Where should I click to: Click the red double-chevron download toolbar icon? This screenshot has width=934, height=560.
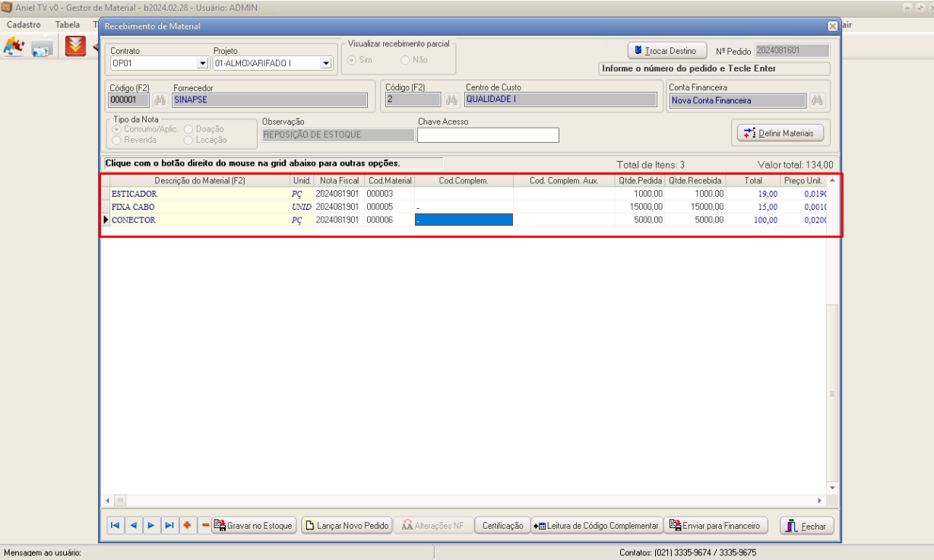(75, 47)
